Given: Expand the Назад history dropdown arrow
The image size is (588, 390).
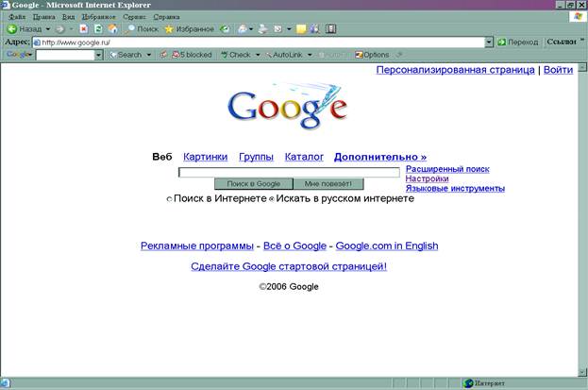Looking at the screenshot, I should [x=48, y=29].
